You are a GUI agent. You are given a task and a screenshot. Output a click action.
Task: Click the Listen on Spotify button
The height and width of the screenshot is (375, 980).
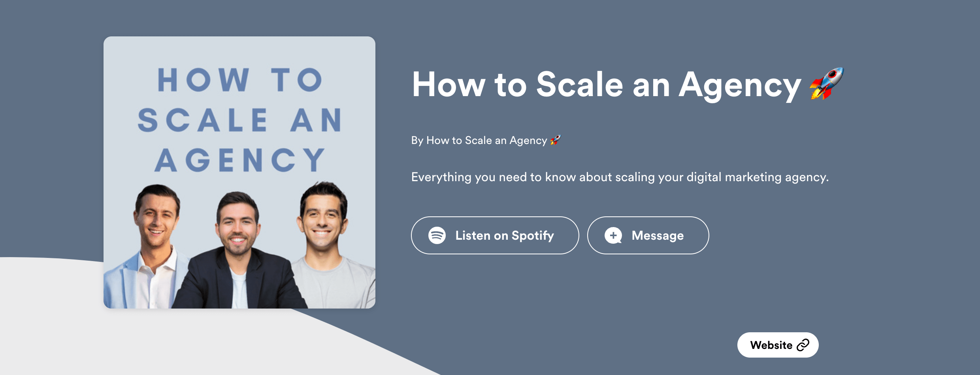click(495, 235)
